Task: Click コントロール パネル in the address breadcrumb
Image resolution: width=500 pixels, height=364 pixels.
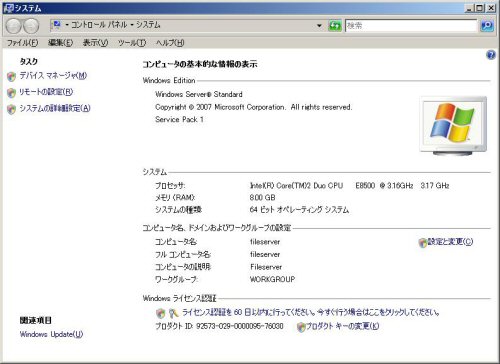Action: pyautogui.click(x=99, y=25)
